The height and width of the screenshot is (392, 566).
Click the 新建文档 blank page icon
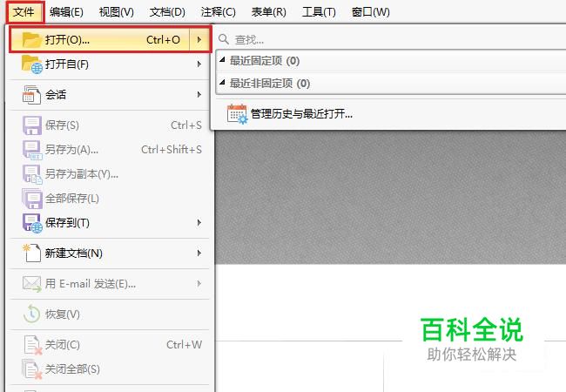coord(31,253)
